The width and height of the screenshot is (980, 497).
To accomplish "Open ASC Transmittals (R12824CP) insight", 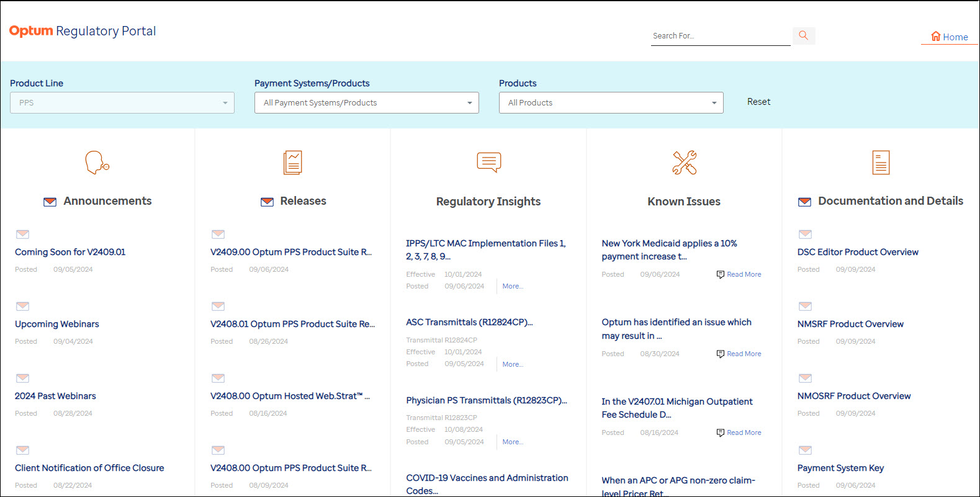I will click(x=470, y=322).
